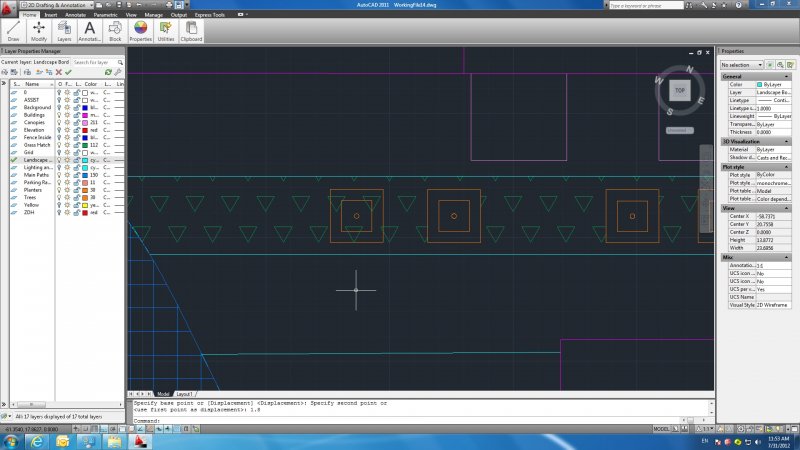800x450 pixels.
Task: Click the Help question mark icon
Action: [x=738, y=5]
